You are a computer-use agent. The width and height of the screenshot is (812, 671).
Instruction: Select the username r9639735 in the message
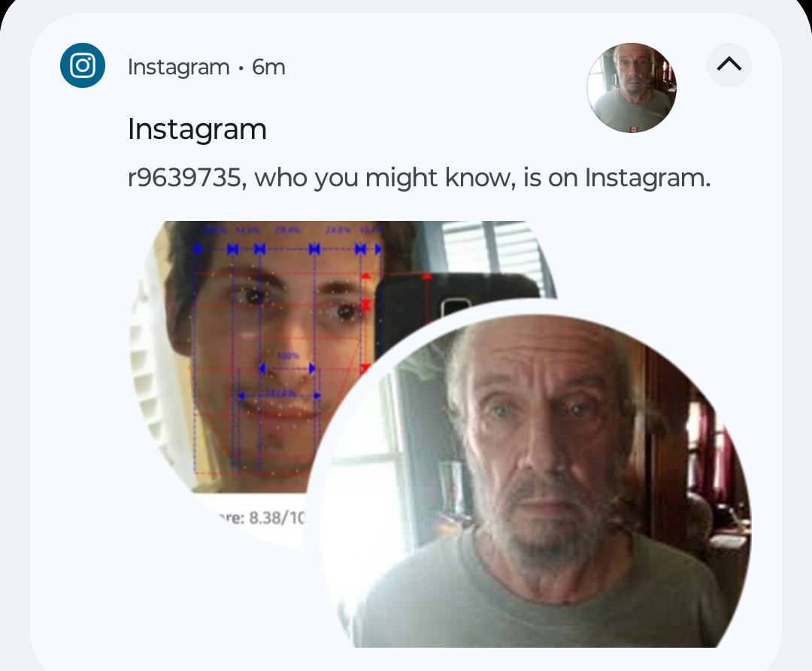[x=184, y=178]
